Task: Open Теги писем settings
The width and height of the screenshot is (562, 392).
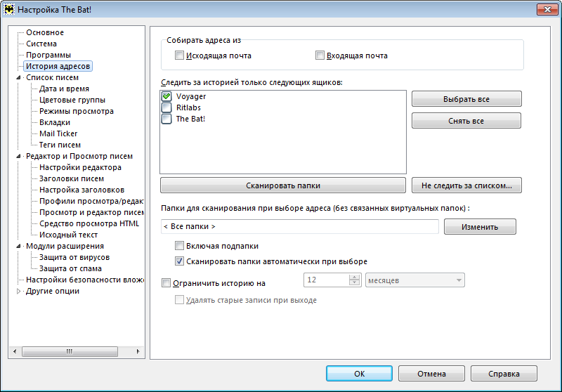Action: point(60,145)
